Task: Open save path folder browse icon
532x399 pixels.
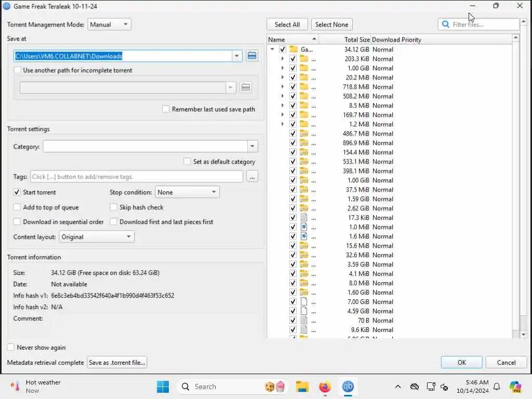Action: [252, 56]
